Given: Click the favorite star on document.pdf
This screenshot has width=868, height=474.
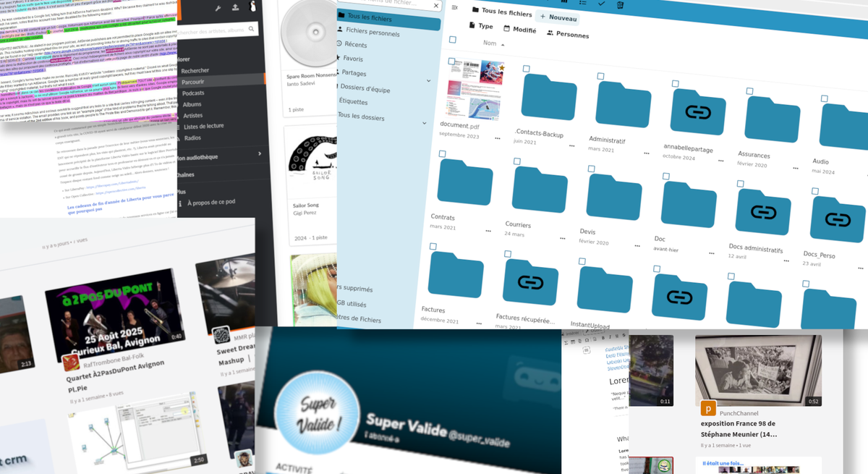Looking at the screenshot, I should (x=501, y=68).
